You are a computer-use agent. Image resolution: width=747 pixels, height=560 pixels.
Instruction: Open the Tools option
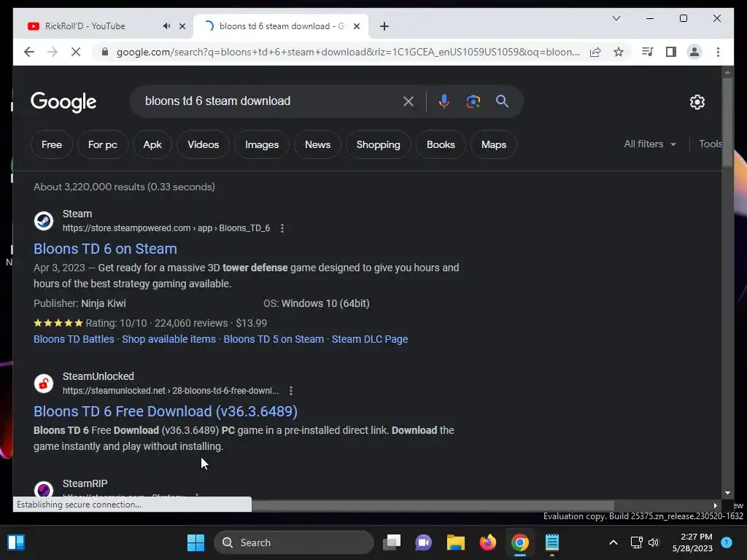pos(710,144)
